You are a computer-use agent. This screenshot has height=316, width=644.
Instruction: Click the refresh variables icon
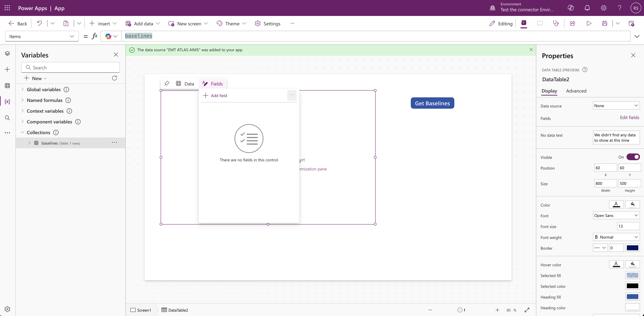click(x=114, y=78)
